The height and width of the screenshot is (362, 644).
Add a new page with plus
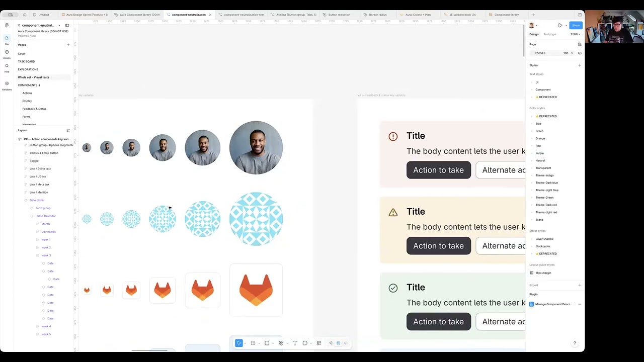[x=68, y=45]
